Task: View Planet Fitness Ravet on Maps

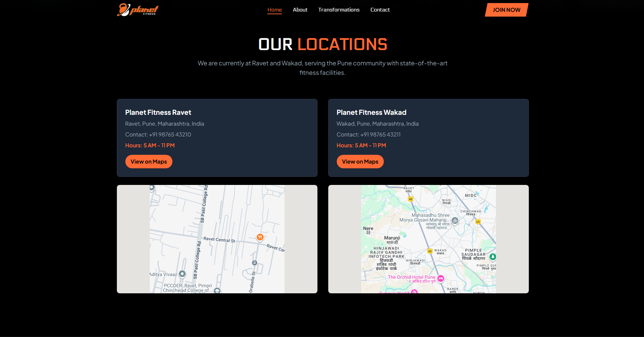Action: click(x=149, y=162)
